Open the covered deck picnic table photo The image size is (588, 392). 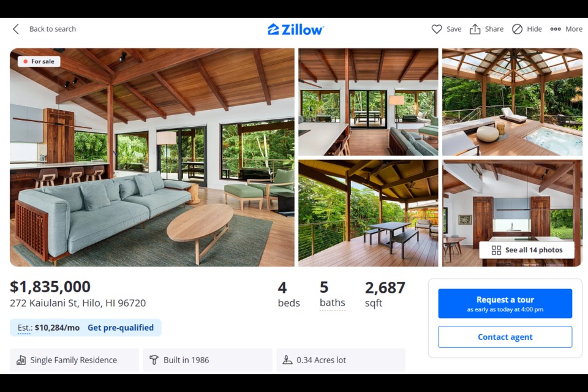(x=368, y=213)
